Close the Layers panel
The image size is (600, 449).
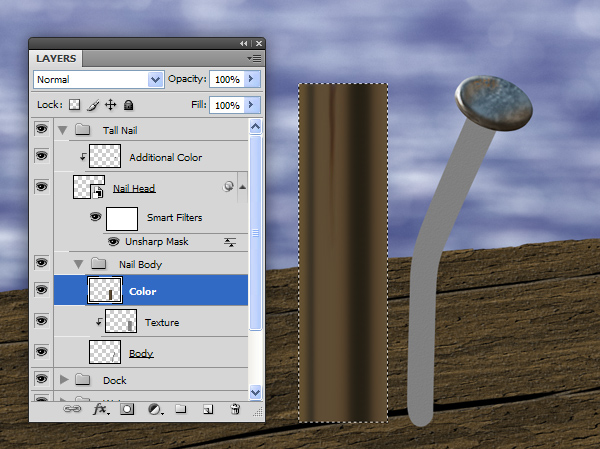[259, 44]
